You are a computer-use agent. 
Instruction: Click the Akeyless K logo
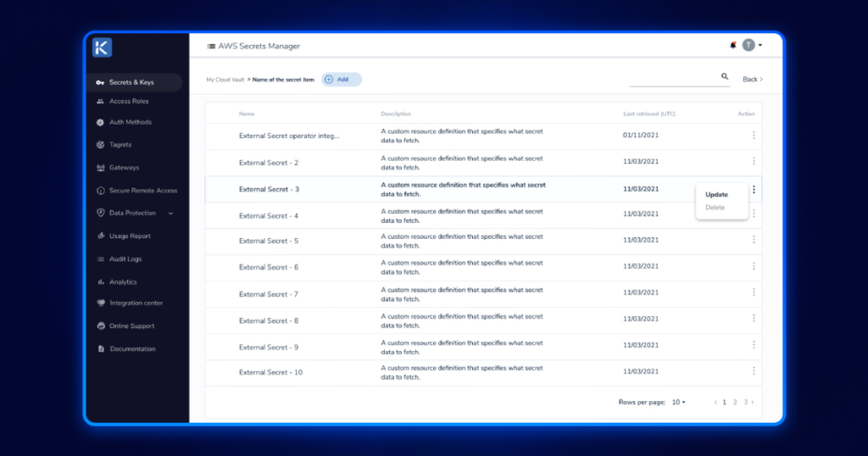tap(102, 47)
